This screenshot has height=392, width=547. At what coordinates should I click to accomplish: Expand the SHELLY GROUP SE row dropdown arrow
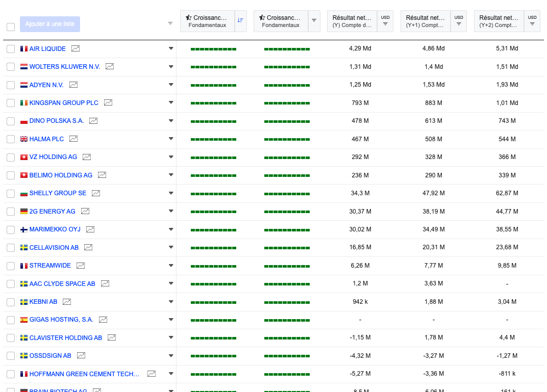(x=171, y=193)
